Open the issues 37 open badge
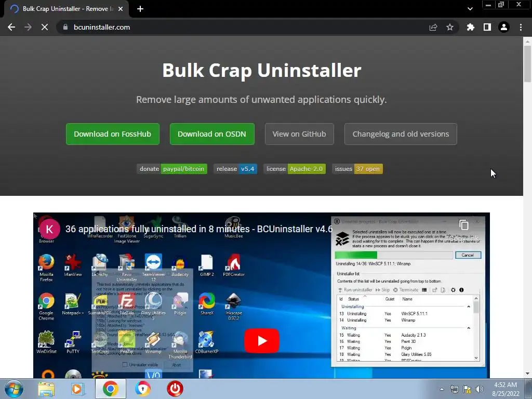This screenshot has height=399, width=532. tap(357, 169)
